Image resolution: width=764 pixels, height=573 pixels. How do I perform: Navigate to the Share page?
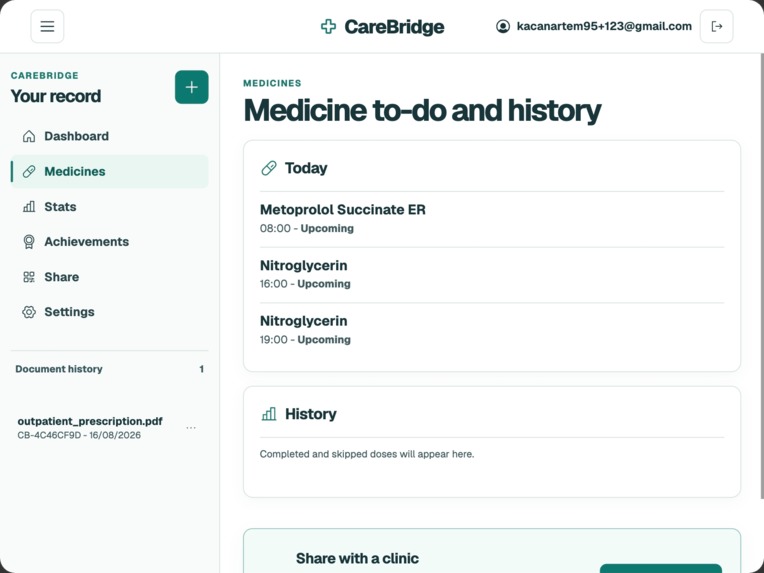click(x=110, y=277)
